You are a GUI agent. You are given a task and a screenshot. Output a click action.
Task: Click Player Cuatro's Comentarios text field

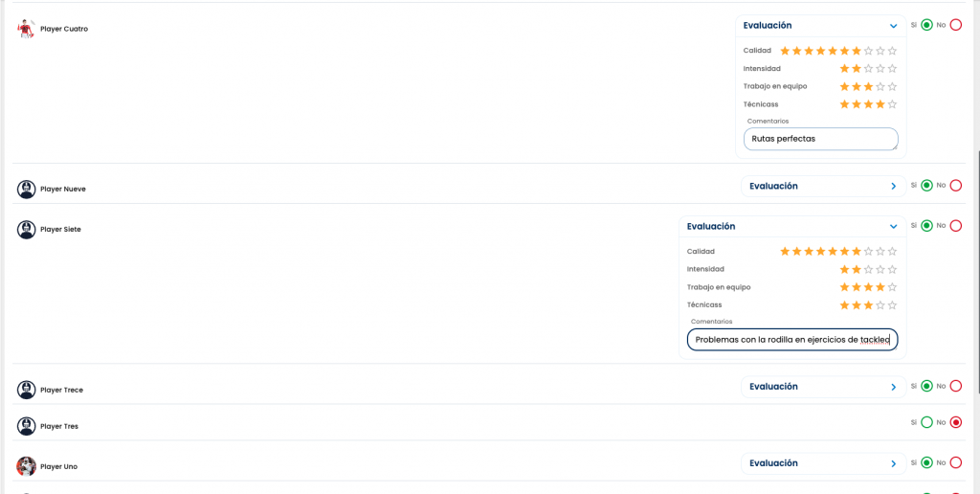point(821,139)
